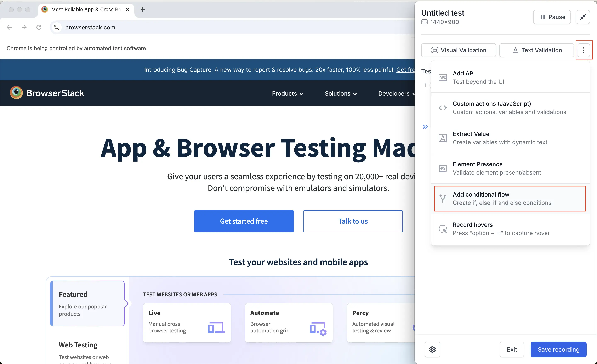Viewport: 597px width, 364px height.
Task: Click the site info icon in address bar
Action: pos(57,27)
